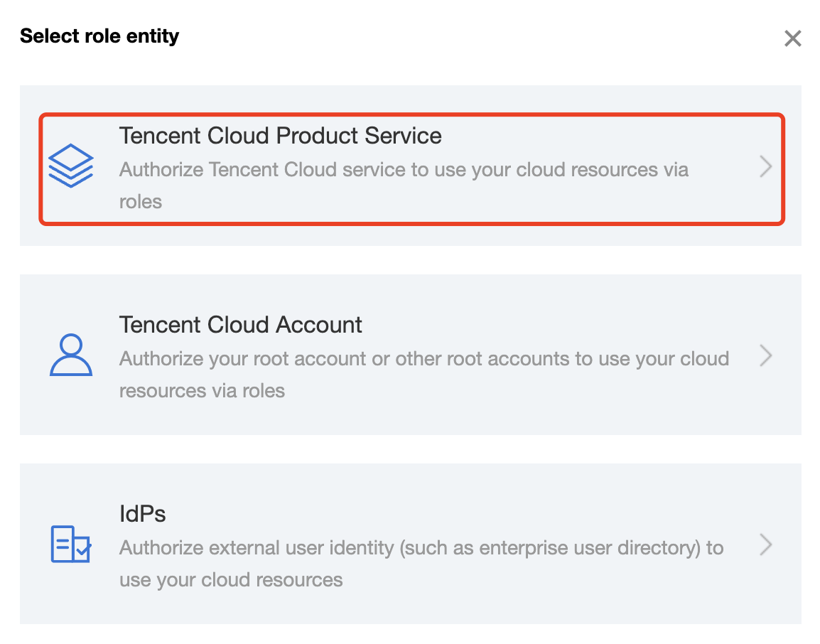Screen dimensions: 820x644
Task: Expand Tencent Cloud Product Service via its chevron
Action: tap(765, 167)
